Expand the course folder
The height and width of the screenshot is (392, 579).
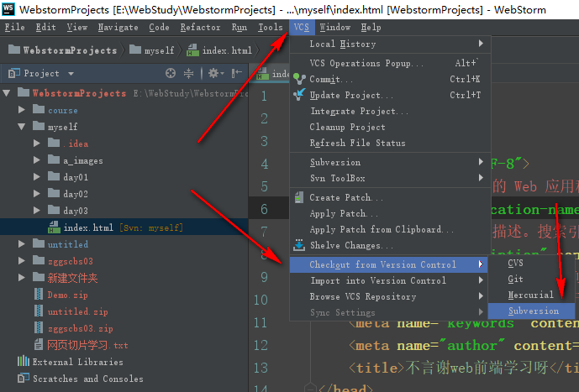click(22, 109)
